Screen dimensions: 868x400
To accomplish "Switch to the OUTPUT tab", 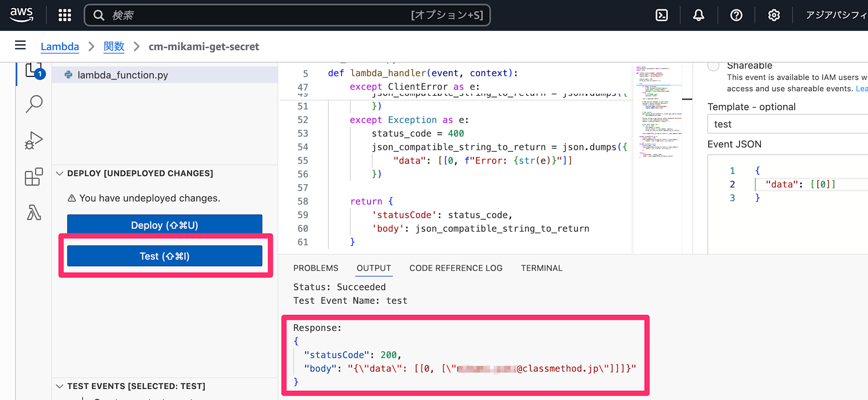I will tap(374, 268).
